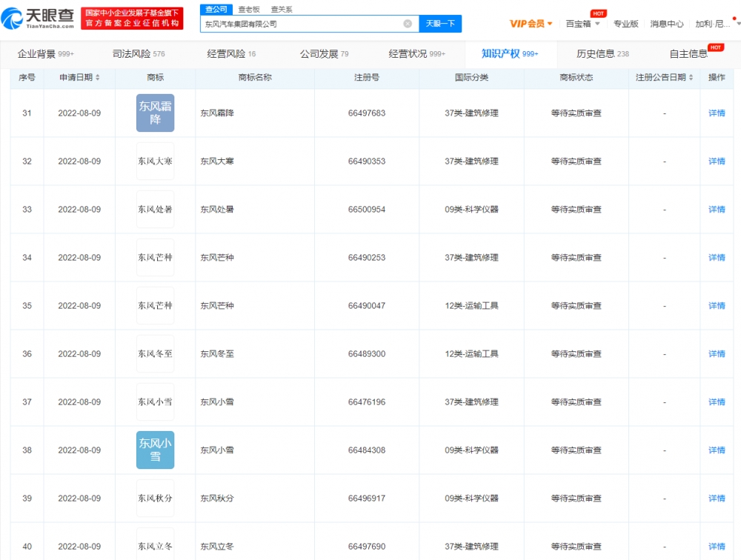Screen dimensions: 741x560
Task: Open the 企业背景 tab
Action: (x=45, y=54)
